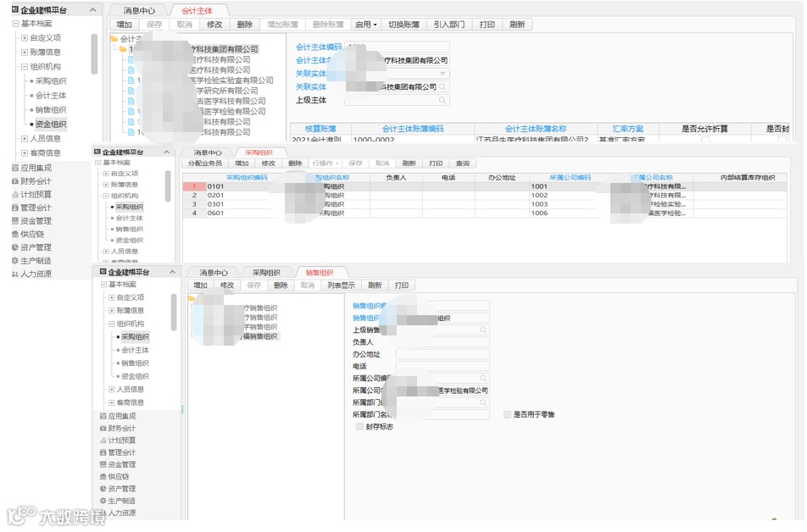Select 资金组织 in 会计主体 window tree
807x532 pixels.
coord(51,124)
